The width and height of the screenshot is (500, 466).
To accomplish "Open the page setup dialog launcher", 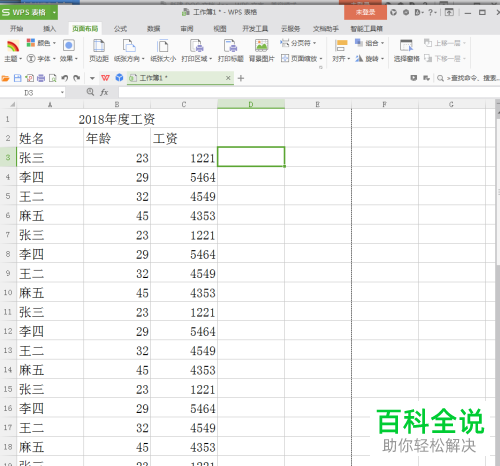I will (x=321, y=68).
